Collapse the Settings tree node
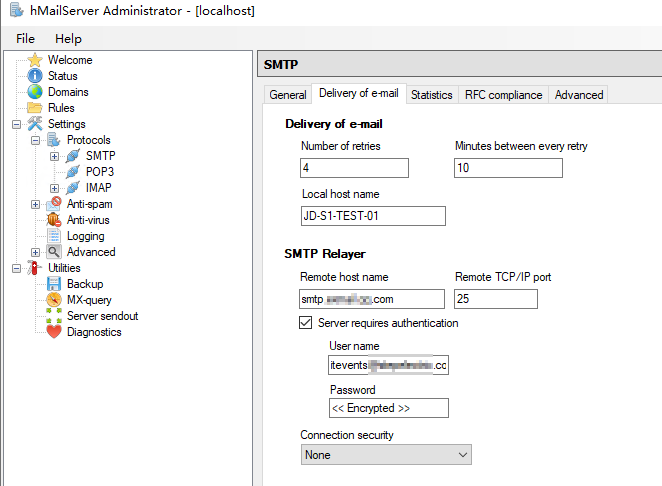The width and height of the screenshot is (662, 486). (16, 124)
